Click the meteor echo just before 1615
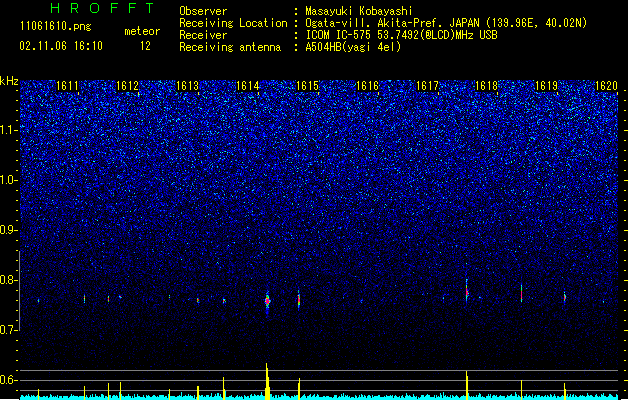629x400 pixels. click(299, 299)
